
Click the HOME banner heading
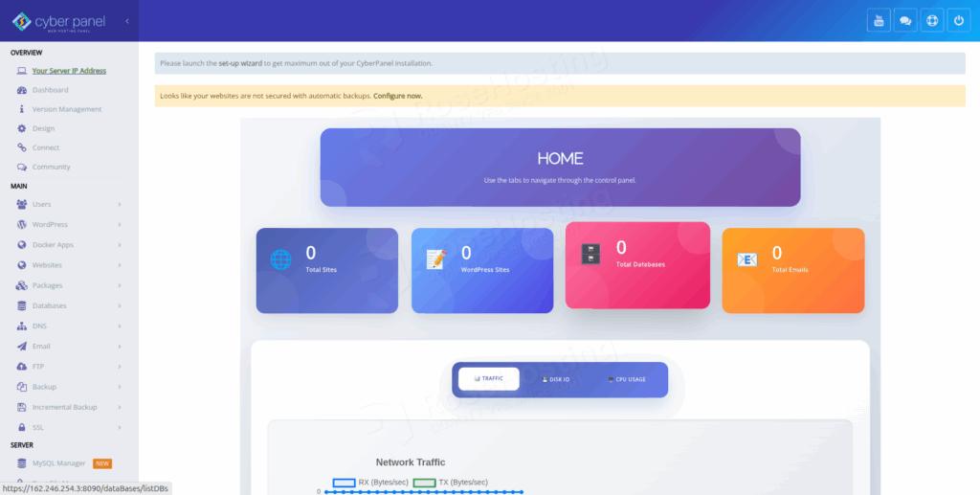pyautogui.click(x=560, y=158)
